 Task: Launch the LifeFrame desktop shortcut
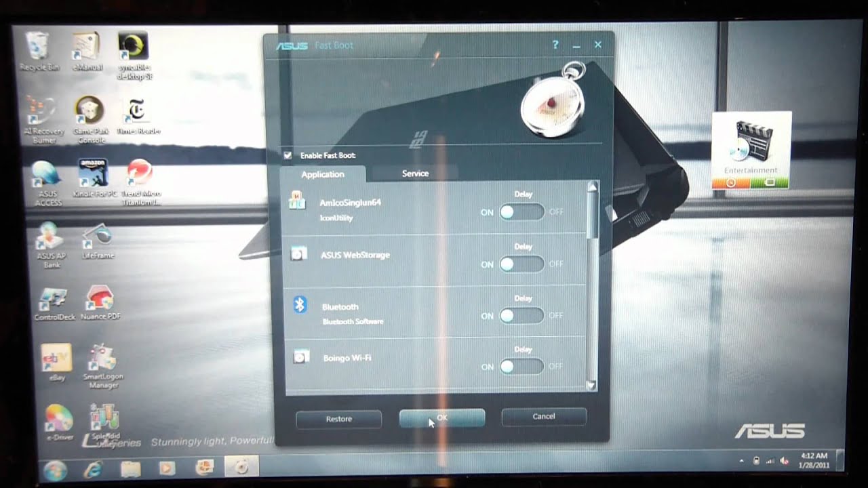[x=98, y=242]
